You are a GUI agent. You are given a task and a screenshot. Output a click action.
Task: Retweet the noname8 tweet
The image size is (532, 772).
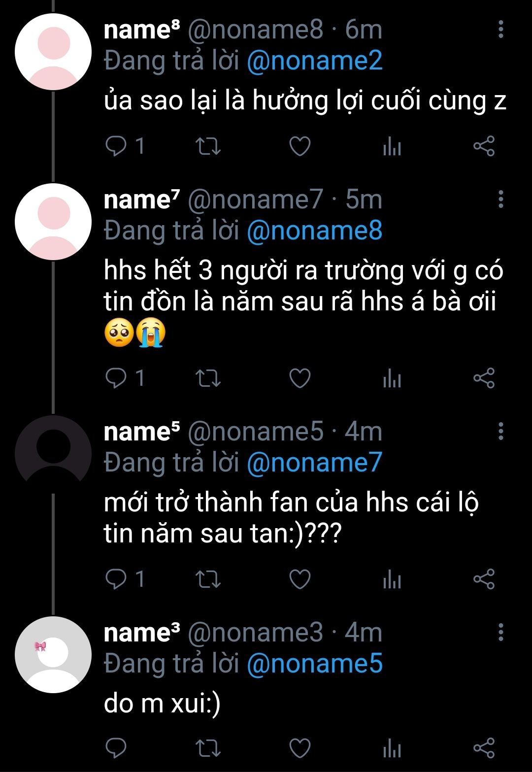point(208,146)
